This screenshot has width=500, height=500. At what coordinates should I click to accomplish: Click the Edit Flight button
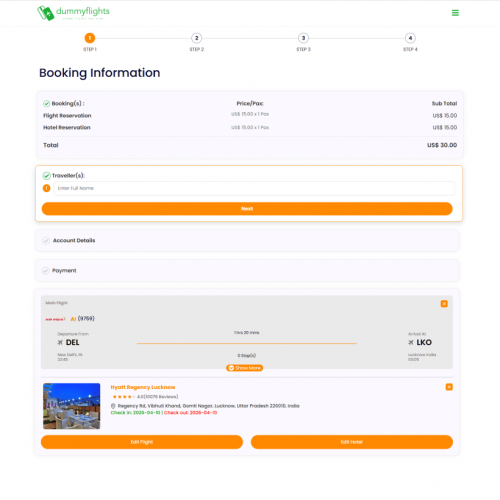tap(142, 442)
